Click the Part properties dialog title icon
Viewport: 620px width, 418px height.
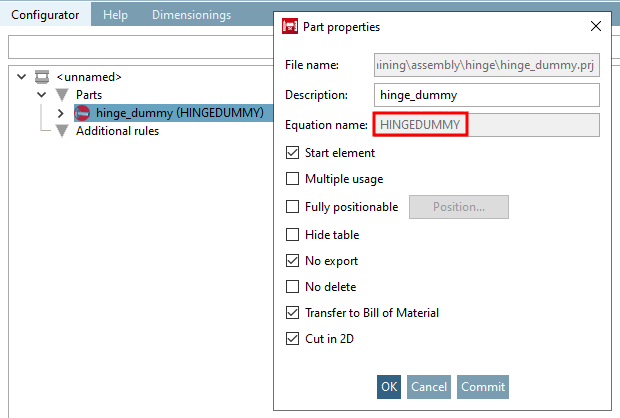click(291, 27)
